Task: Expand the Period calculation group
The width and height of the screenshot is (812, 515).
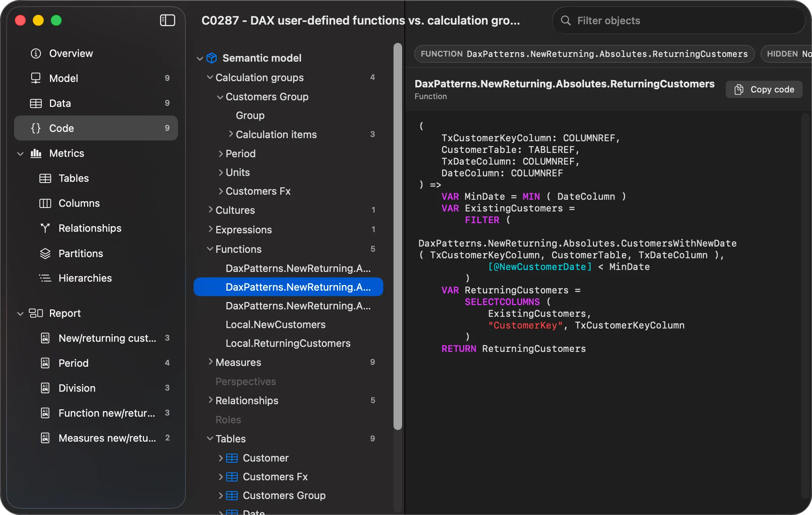Action: pyautogui.click(x=221, y=154)
